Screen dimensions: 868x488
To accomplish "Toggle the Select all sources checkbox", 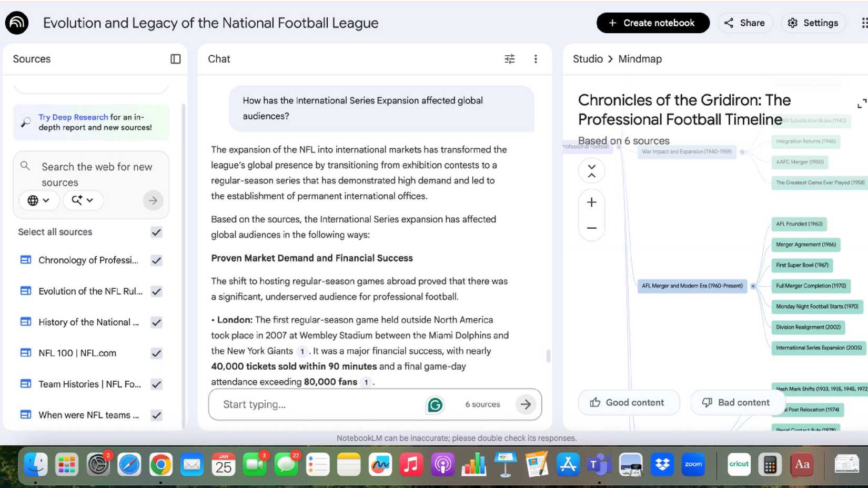I will [156, 232].
